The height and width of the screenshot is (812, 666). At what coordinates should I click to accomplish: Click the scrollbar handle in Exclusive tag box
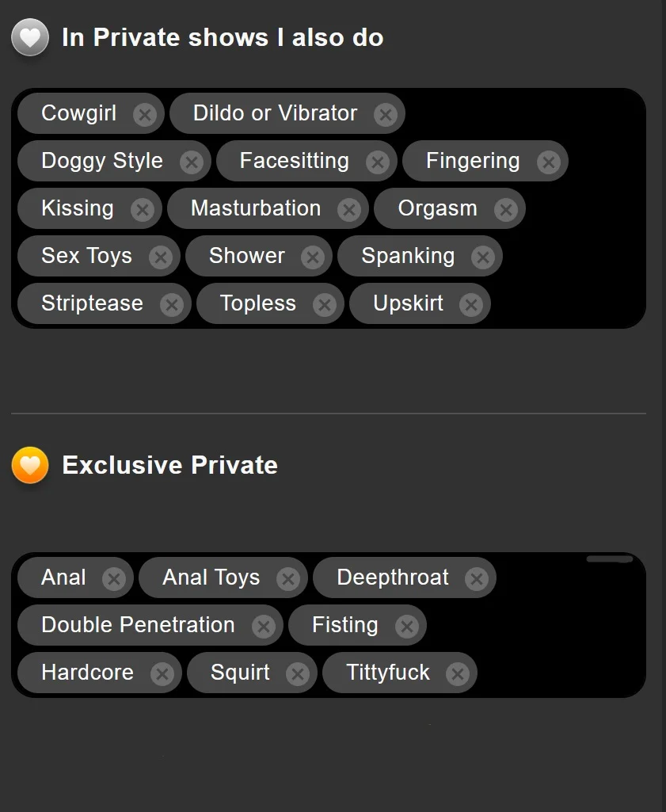click(609, 559)
